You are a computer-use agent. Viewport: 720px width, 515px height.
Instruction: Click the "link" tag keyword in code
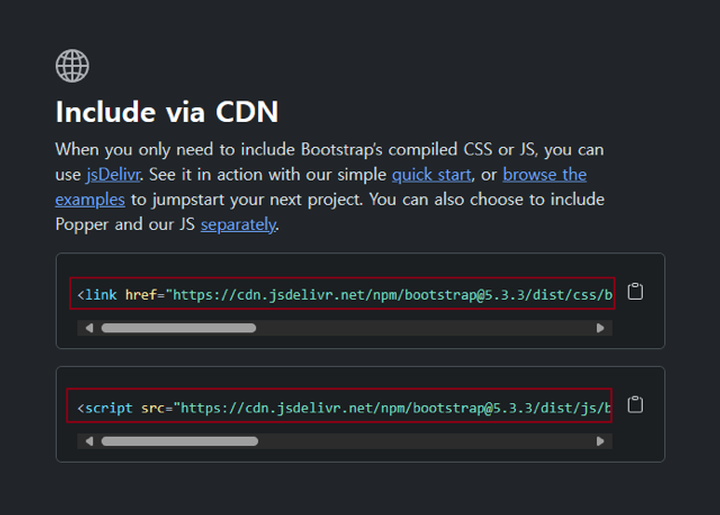point(101,295)
